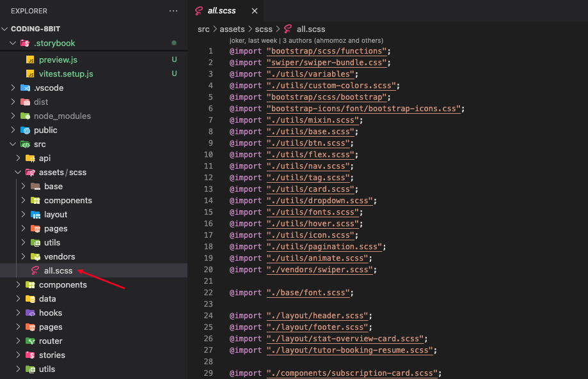Follow the ./base/font.scss import link
The height and width of the screenshot is (379, 588).
[x=308, y=293]
